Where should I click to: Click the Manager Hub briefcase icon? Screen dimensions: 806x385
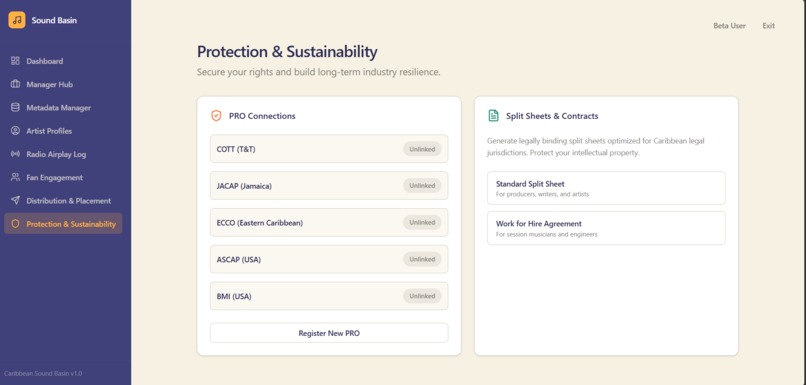pos(15,84)
